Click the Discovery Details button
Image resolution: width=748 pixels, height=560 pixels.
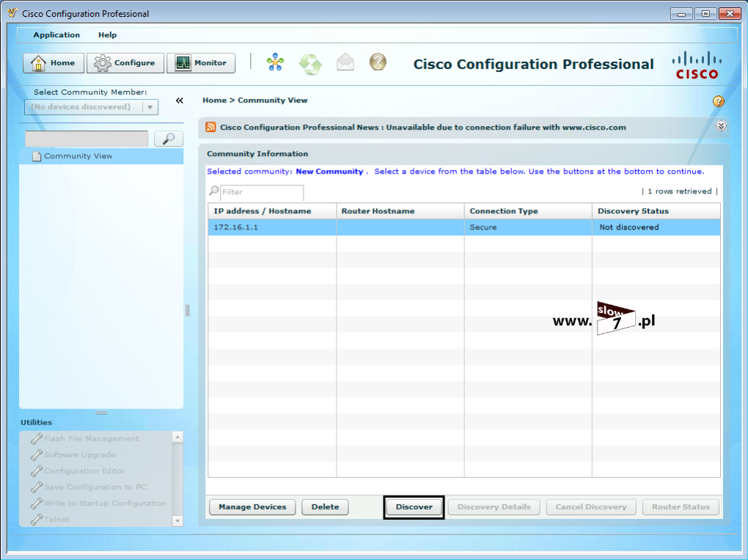(x=494, y=507)
